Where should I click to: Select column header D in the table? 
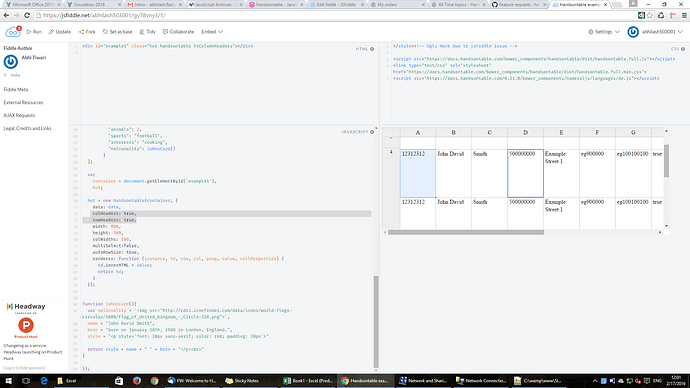click(x=525, y=132)
